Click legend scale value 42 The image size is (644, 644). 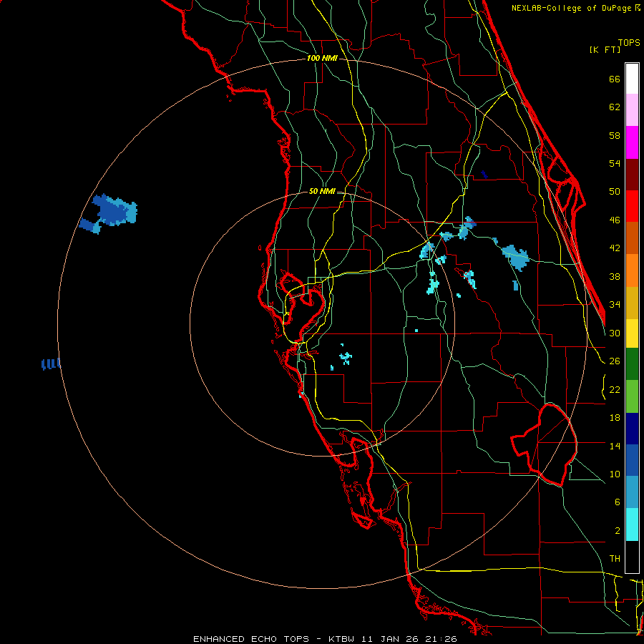pos(615,248)
